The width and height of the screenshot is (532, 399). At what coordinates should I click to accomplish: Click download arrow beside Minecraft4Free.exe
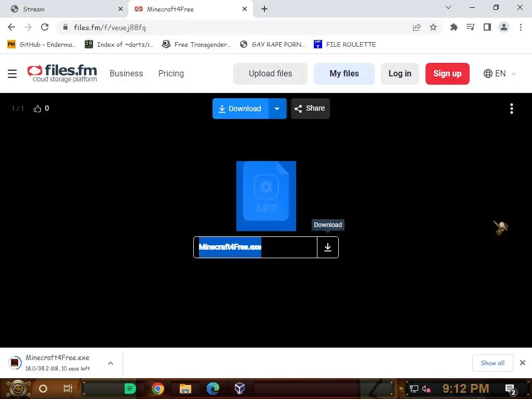(328, 247)
